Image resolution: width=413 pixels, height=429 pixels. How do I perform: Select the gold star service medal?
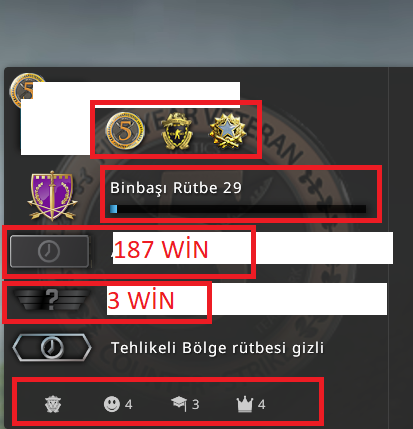[x=228, y=131]
